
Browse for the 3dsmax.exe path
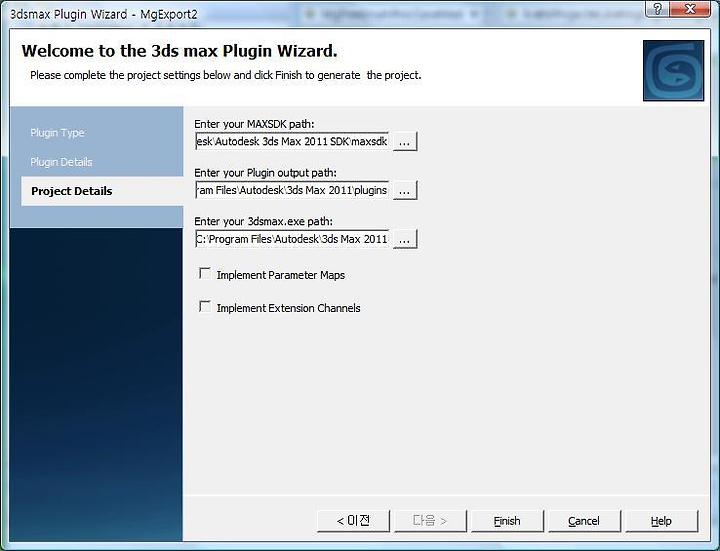coord(405,239)
